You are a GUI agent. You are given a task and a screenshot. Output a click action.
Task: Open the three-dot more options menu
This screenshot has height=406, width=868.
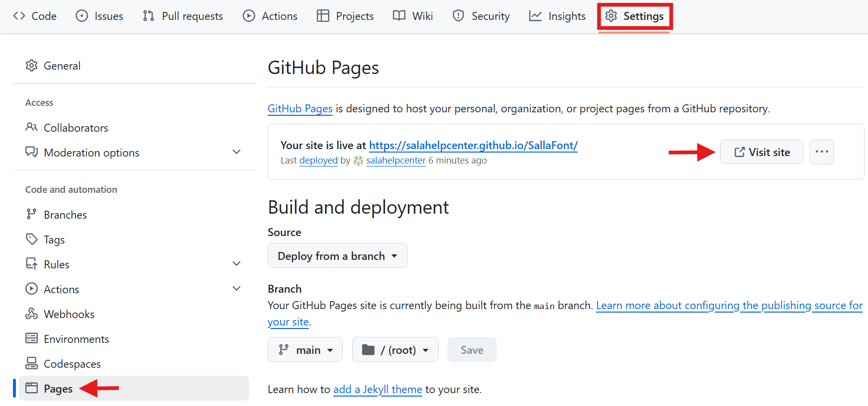coord(822,152)
